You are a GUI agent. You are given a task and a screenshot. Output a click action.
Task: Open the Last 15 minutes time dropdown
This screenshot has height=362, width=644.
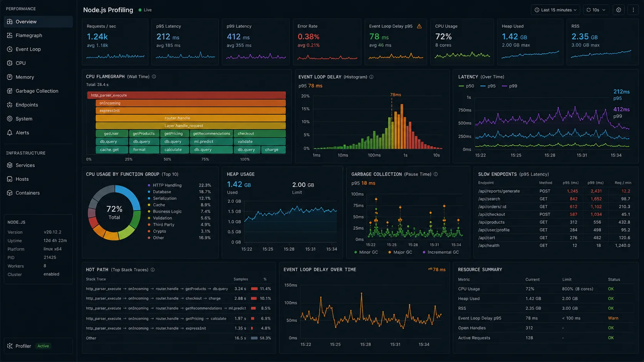[555, 10]
